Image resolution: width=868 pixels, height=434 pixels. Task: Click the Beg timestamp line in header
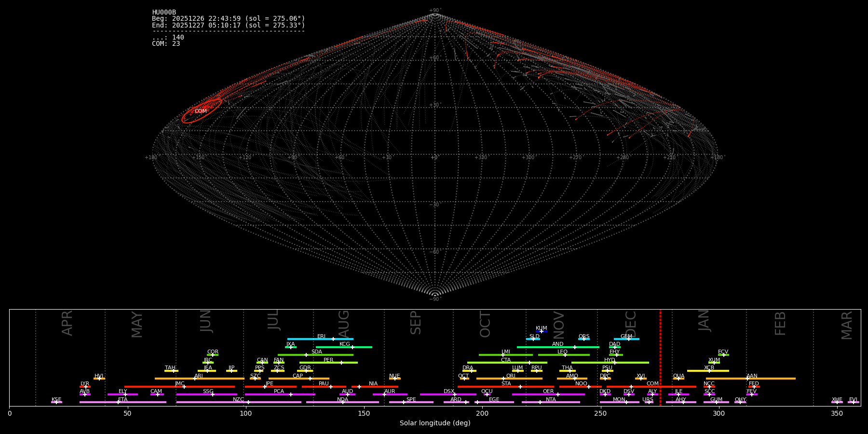(x=229, y=19)
